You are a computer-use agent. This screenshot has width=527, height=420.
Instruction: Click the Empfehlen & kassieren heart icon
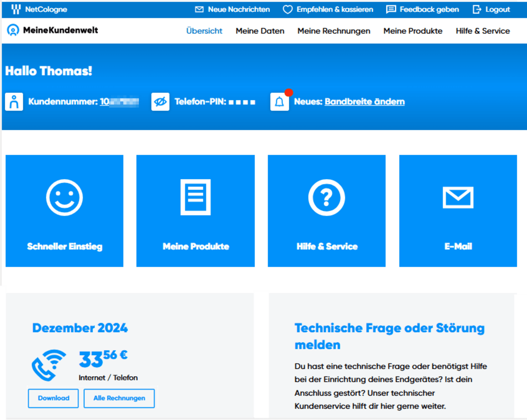(287, 10)
